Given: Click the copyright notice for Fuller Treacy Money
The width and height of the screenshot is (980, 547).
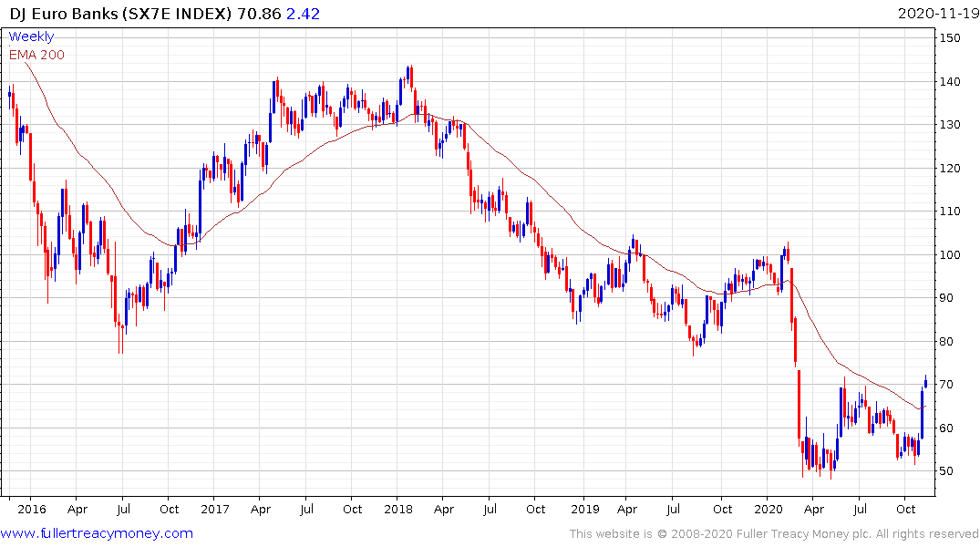Looking at the screenshot, I should (x=774, y=534).
